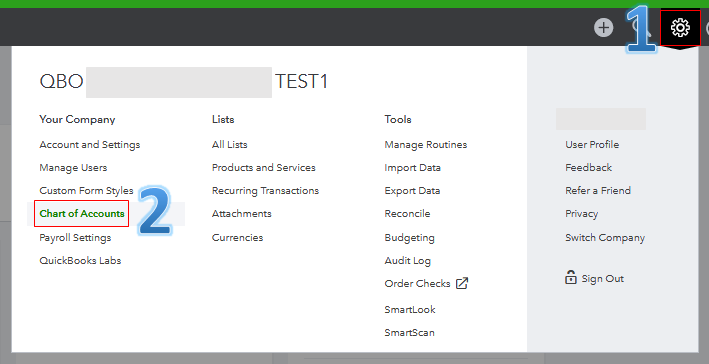The width and height of the screenshot is (709, 364).
Task: Open Manage Users
Action: point(73,168)
